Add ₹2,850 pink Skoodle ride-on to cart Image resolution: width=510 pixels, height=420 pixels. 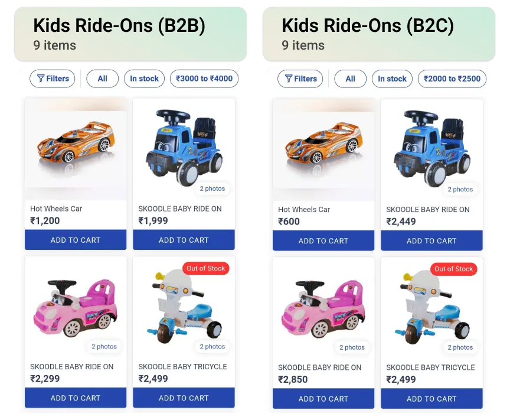[323, 398]
